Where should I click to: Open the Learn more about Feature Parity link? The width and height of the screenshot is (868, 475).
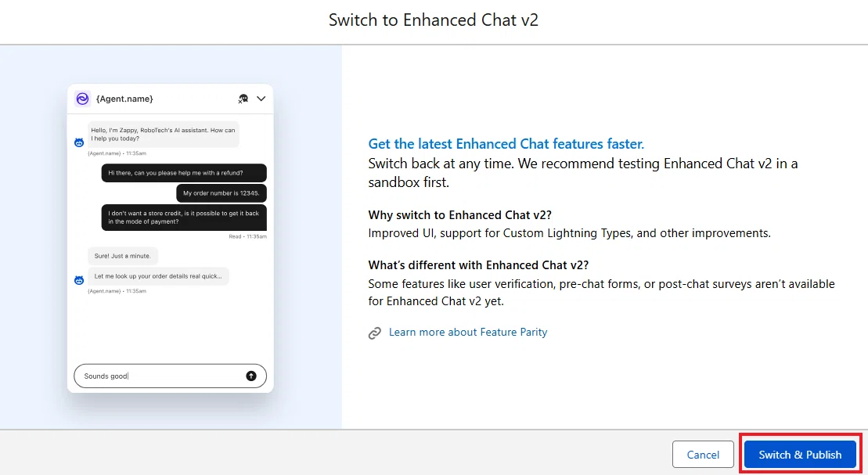tap(468, 332)
